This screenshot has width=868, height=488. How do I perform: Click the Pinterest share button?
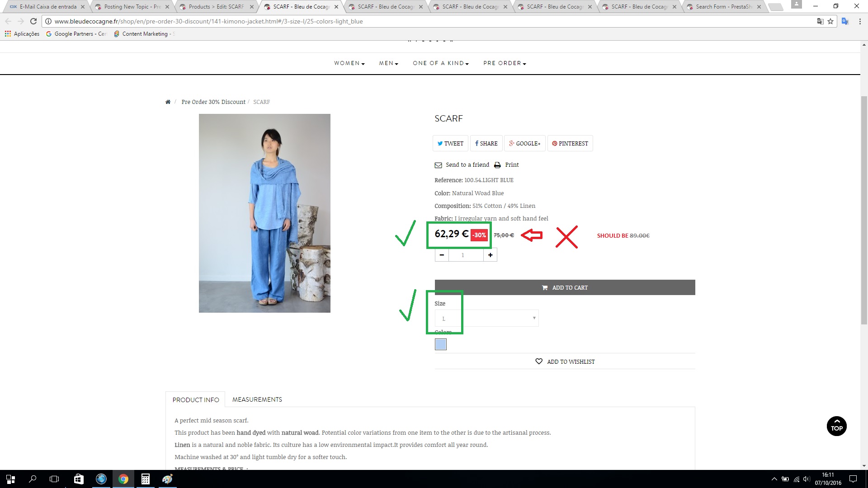pyautogui.click(x=570, y=143)
